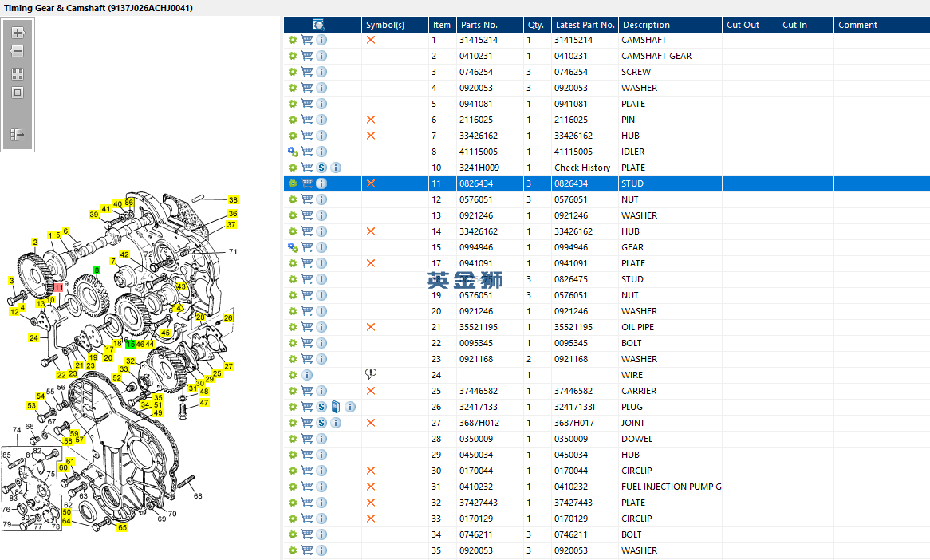Select the NUT 0576051 item 12 row

[607, 200]
